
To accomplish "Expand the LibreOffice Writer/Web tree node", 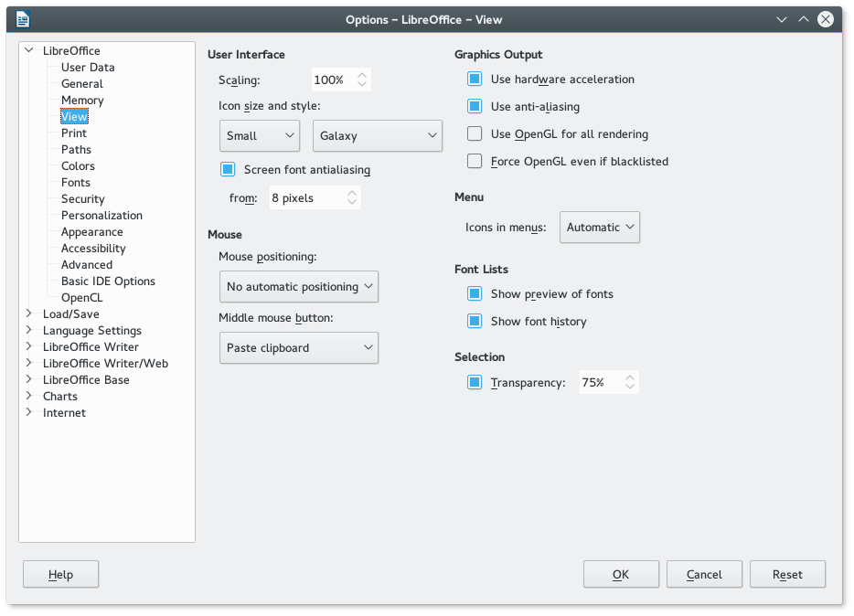I will tap(29, 363).
